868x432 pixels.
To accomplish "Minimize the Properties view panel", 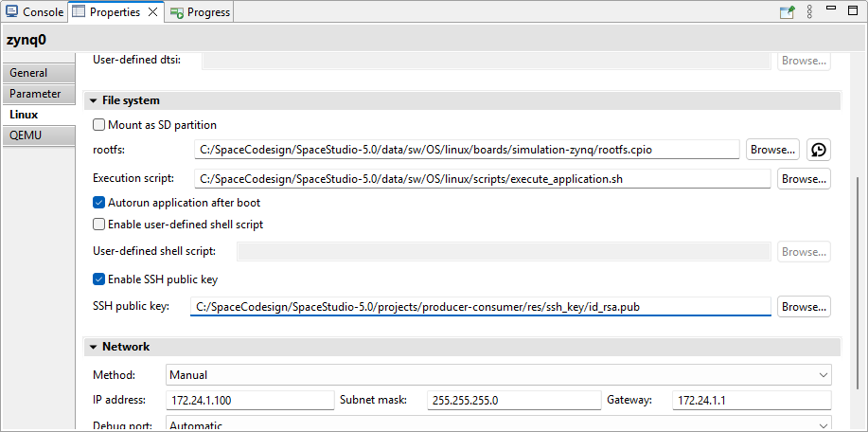I will [x=831, y=9].
